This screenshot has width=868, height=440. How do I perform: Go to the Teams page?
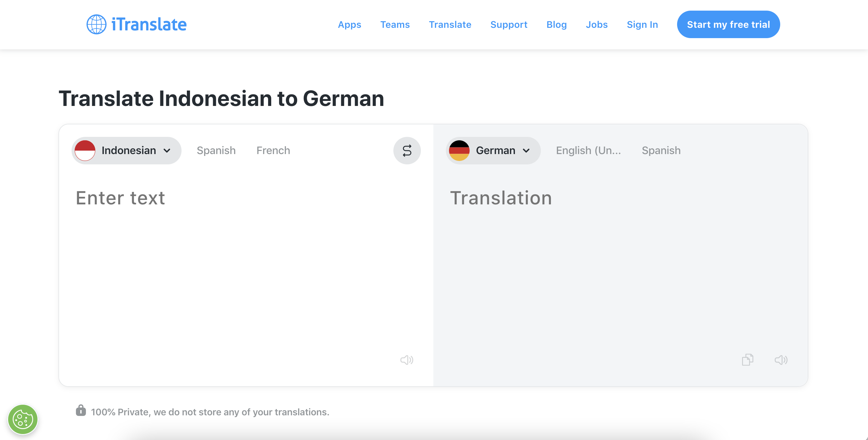395,25
